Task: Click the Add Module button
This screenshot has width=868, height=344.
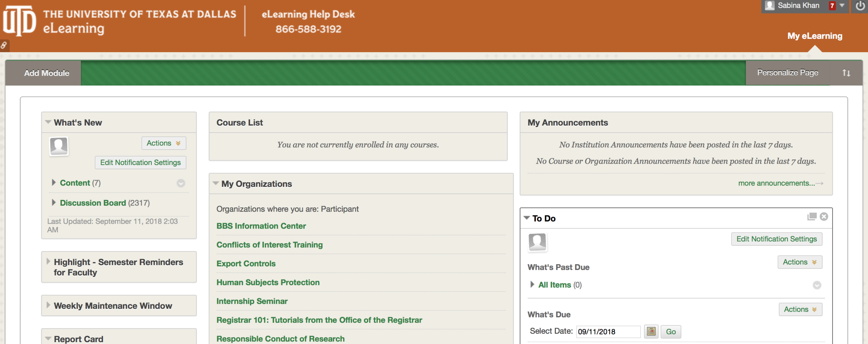Action: 47,73
